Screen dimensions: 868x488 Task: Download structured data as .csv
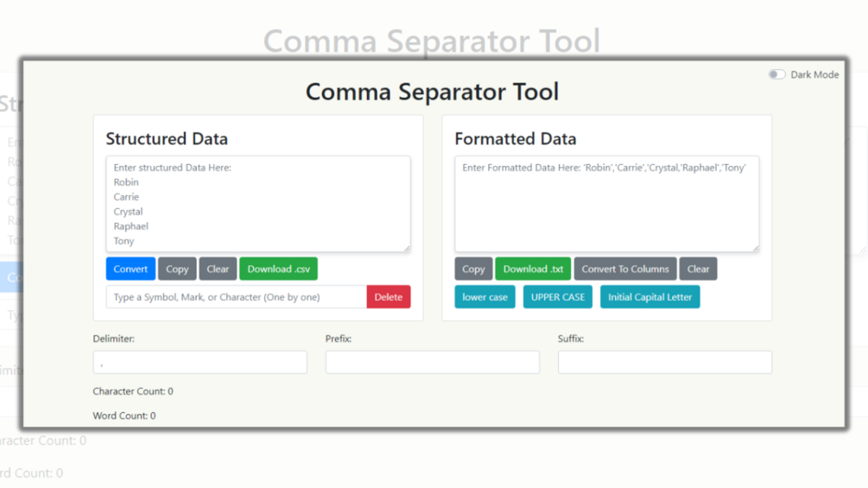click(278, 269)
